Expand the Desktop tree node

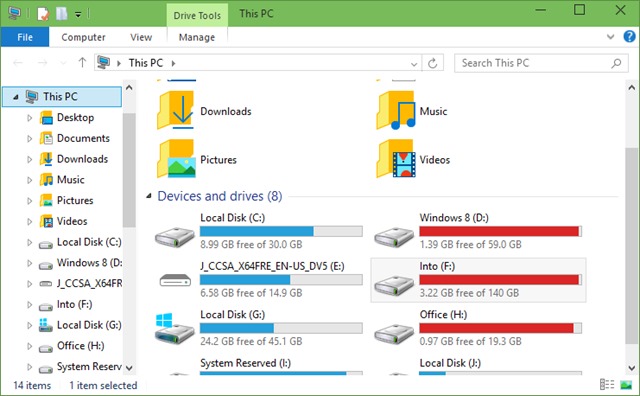coord(29,118)
